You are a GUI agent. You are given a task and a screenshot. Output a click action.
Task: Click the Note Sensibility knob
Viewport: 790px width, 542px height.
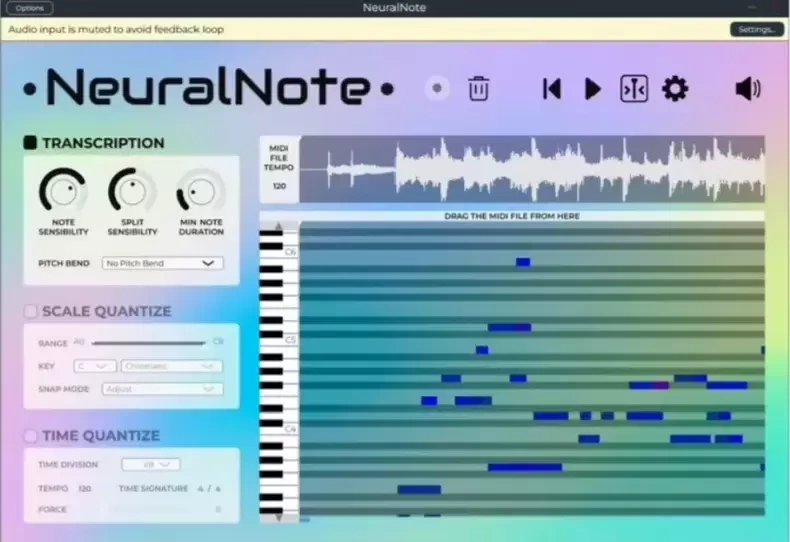(x=63, y=191)
